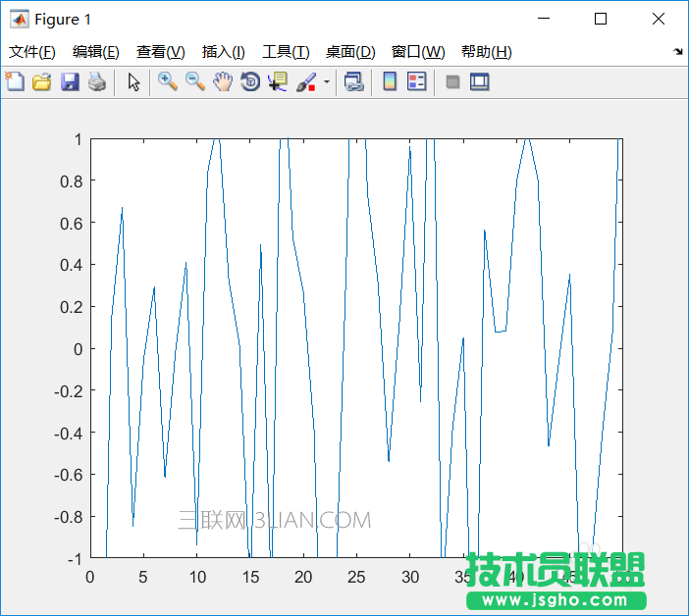The height and width of the screenshot is (616, 689).
Task: Select the Zoom Out magnifier tool
Action: click(195, 81)
